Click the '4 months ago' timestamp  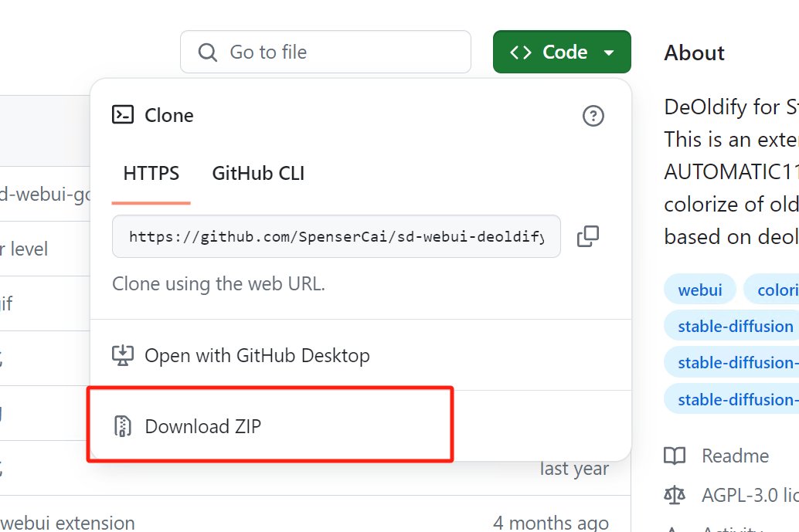pos(551,522)
